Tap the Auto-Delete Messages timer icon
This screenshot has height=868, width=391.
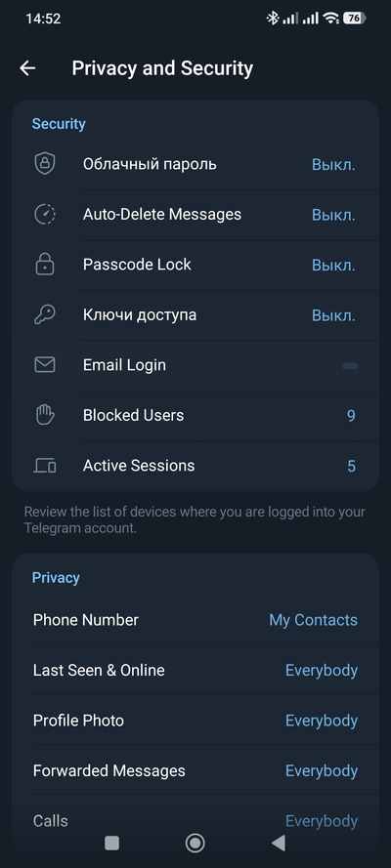tap(45, 214)
